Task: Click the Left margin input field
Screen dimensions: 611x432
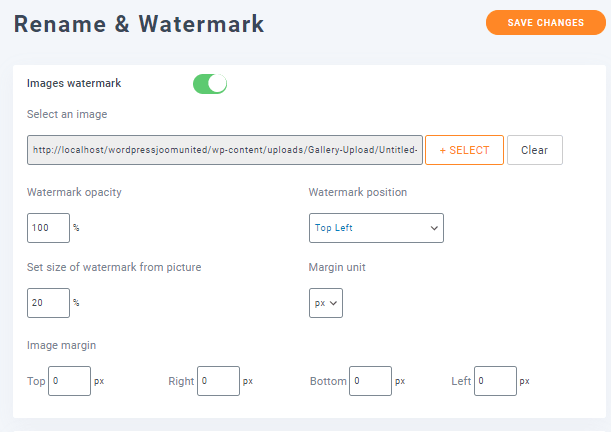Action: coord(495,381)
